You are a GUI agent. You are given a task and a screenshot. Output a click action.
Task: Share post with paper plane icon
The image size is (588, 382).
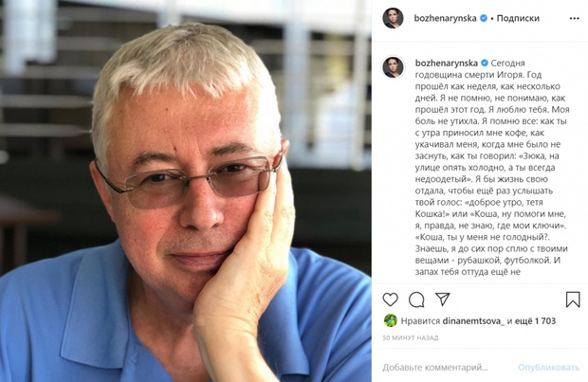click(x=443, y=299)
